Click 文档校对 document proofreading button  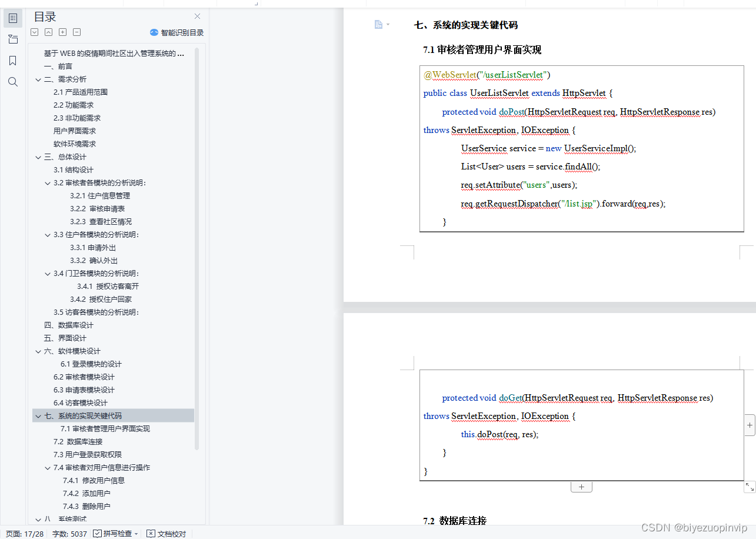point(166,534)
